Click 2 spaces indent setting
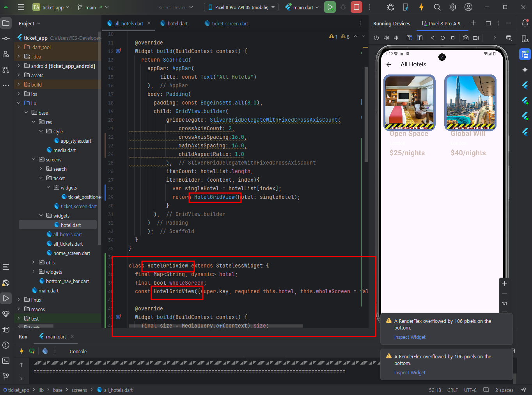The height and width of the screenshot is (395, 532). click(504, 390)
